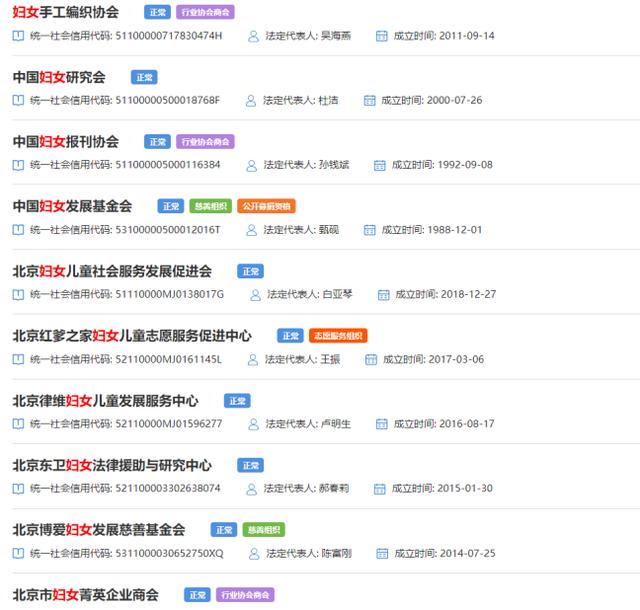Viewport: 640px width, 610px height.
Task: Click book icon beside code 52110000MJ01596277
Action: (18, 424)
